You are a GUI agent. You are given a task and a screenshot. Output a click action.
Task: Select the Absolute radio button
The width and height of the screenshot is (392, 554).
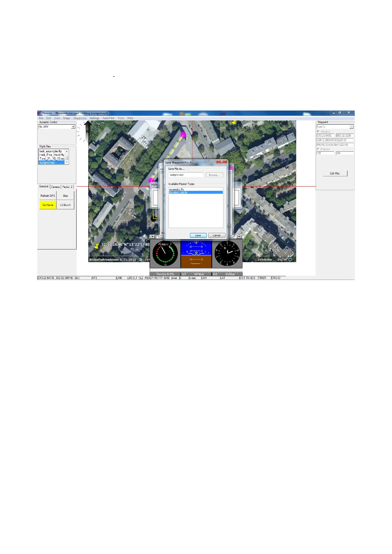tap(318, 132)
